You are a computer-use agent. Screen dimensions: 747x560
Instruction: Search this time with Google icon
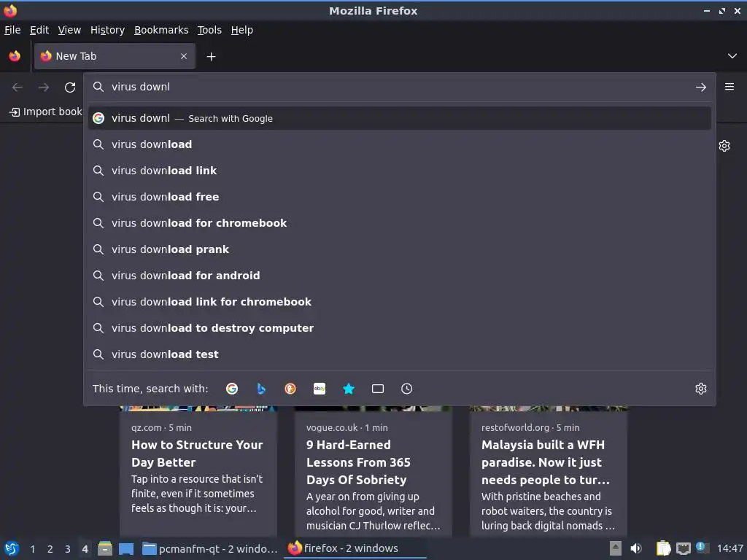point(232,389)
